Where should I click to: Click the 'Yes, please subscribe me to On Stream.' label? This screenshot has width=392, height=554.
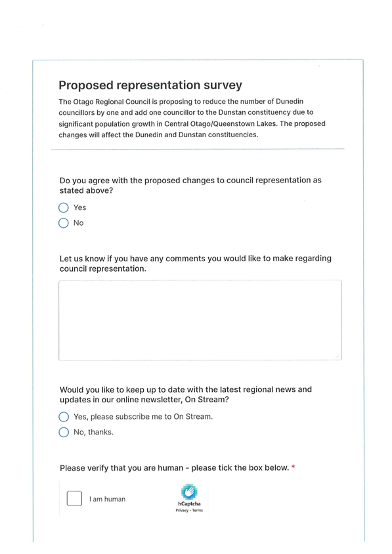143,417
